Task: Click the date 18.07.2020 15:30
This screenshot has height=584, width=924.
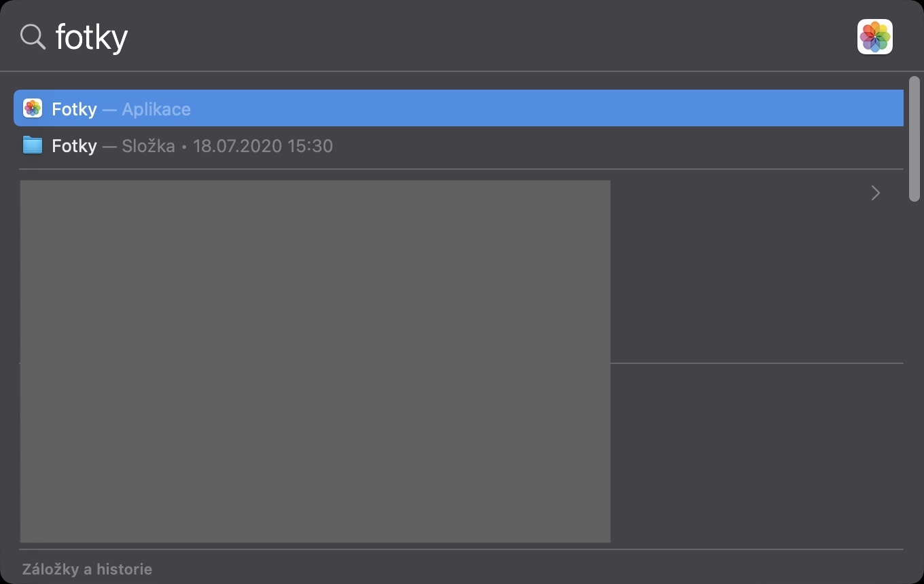Action: pyautogui.click(x=263, y=146)
